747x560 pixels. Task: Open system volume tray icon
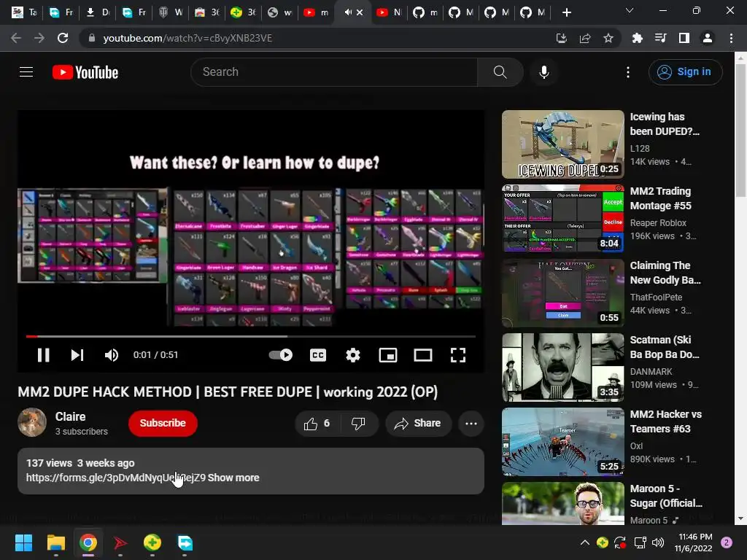tap(658, 542)
